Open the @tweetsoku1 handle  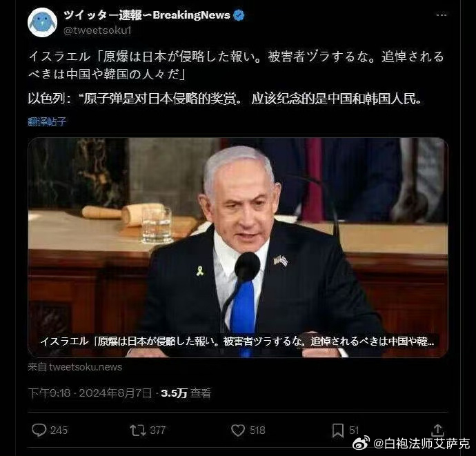point(97,30)
